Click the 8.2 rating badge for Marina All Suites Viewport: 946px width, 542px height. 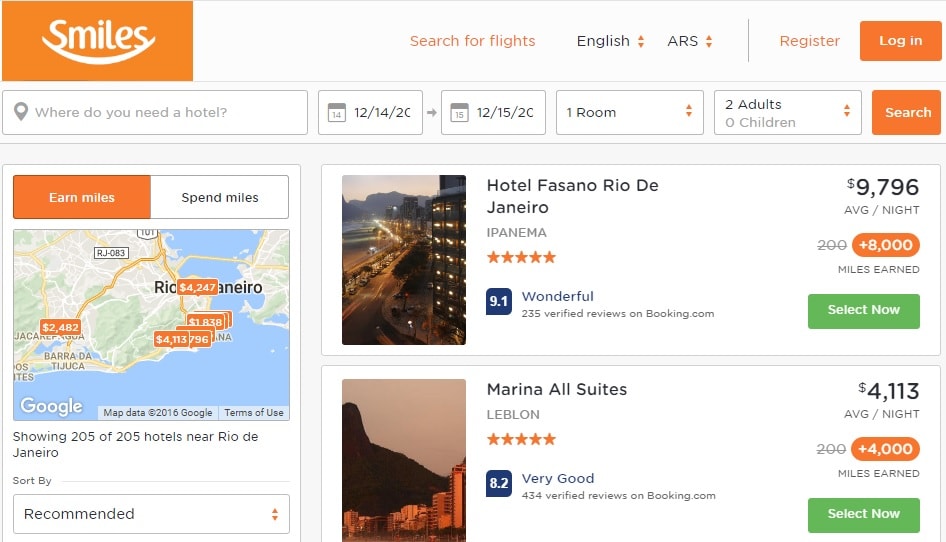[499, 483]
